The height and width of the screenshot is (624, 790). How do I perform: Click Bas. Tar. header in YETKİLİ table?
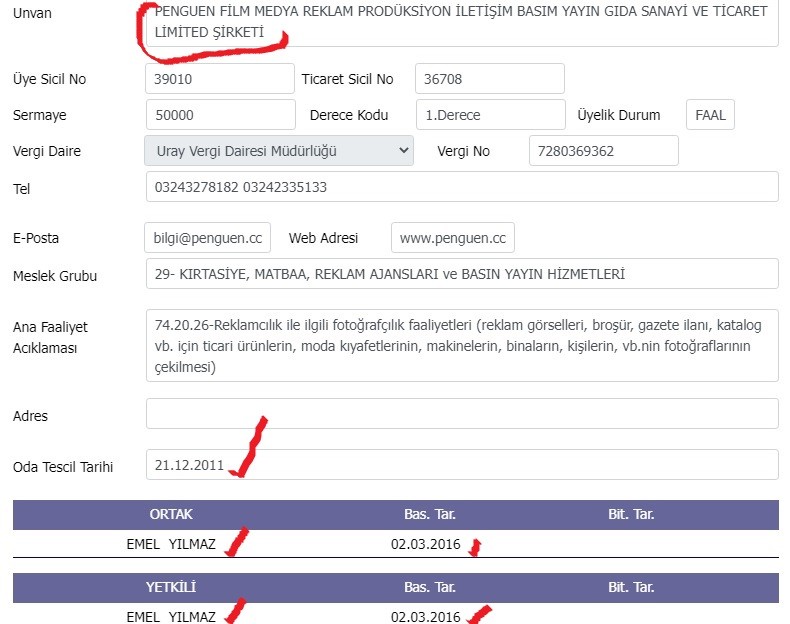(430, 587)
